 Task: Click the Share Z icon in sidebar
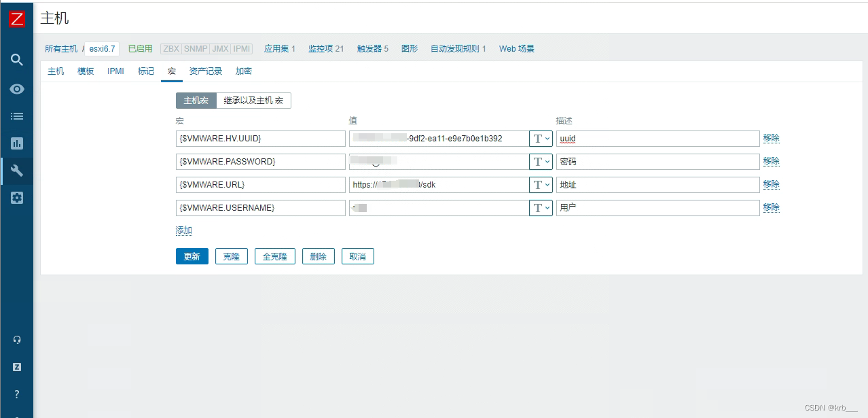17,367
